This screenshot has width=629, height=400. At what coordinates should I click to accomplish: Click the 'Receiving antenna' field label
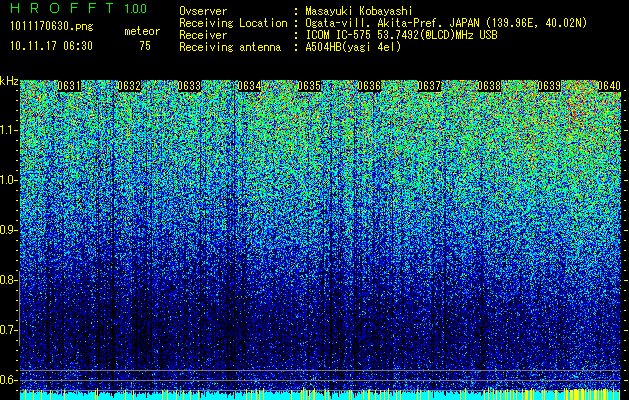click(230, 47)
